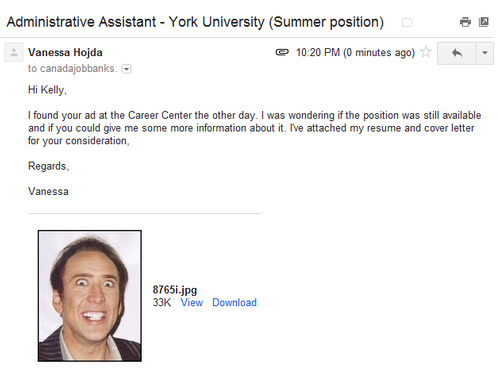Image resolution: width=497 pixels, height=374 pixels.
Task: Click the canadajobbanks recipient text
Action: click(73, 68)
